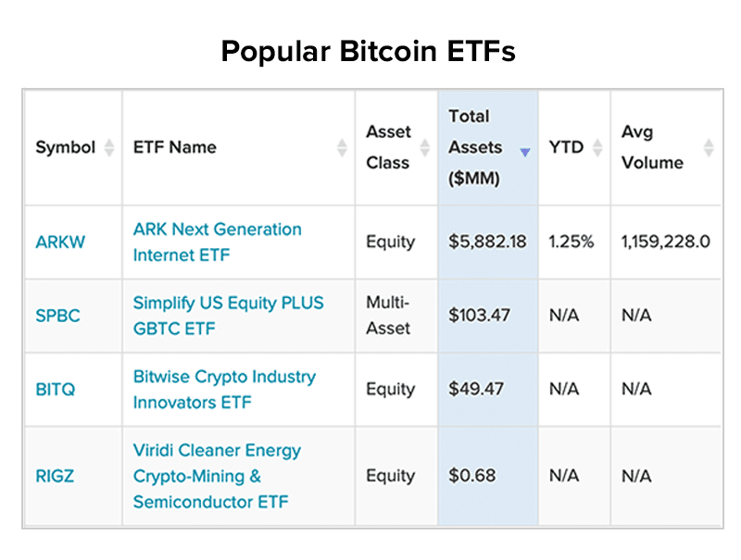Sort table by Symbol column arrows
This screenshot has height=560, width=741.
coord(109,147)
